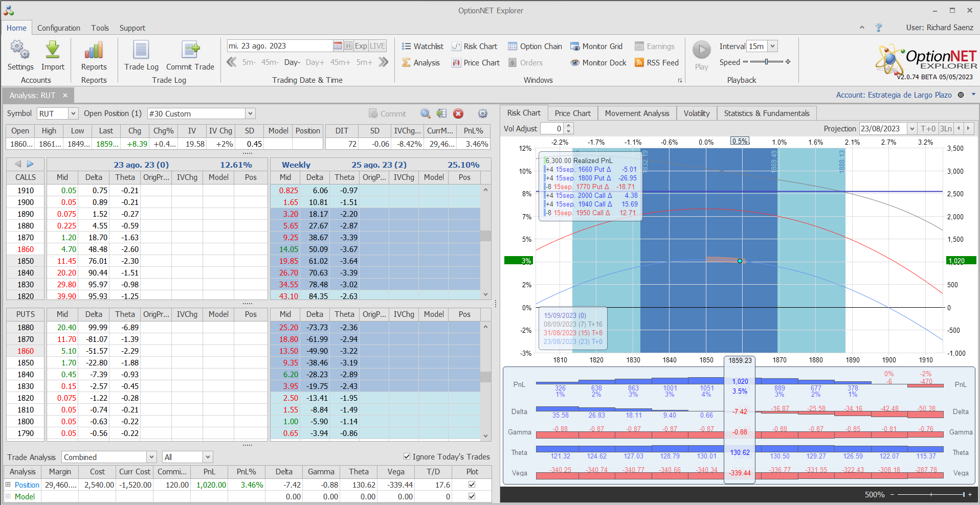
Task: Toggle Ignore Today's Trades checkbox
Action: tap(407, 456)
